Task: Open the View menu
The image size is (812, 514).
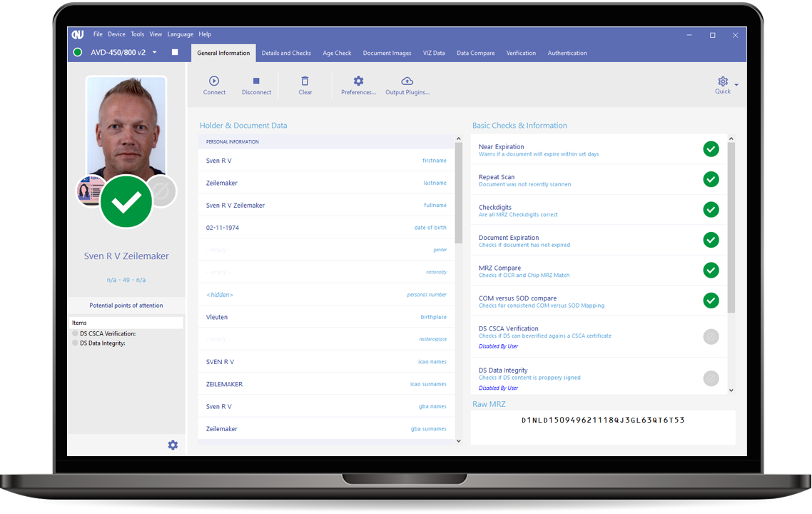Action: 156,34
